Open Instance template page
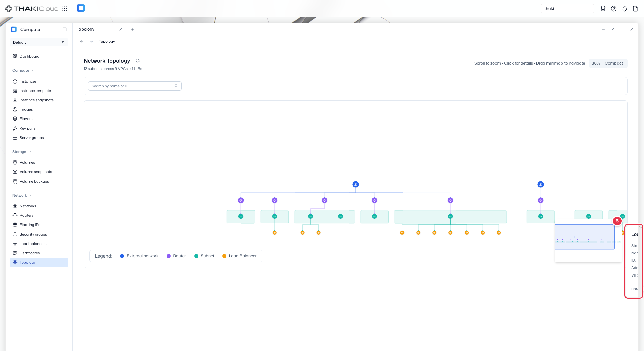Image resolution: width=644 pixels, height=351 pixels. click(39, 91)
